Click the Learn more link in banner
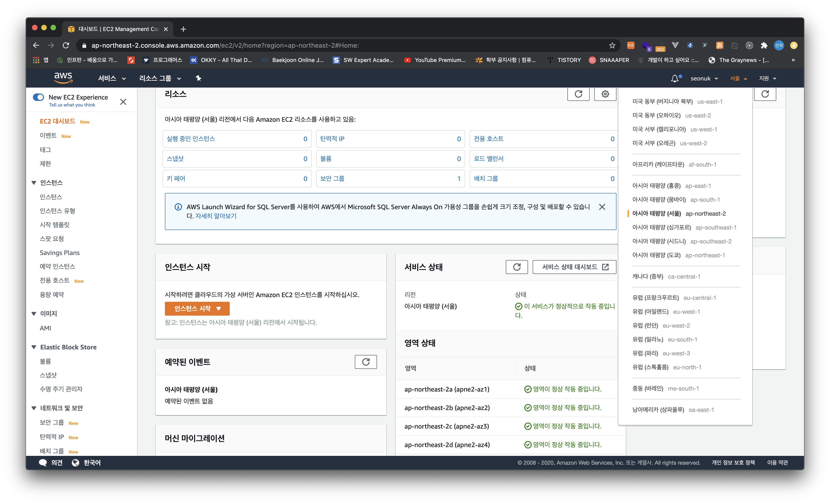The image size is (830, 504). 216,216
